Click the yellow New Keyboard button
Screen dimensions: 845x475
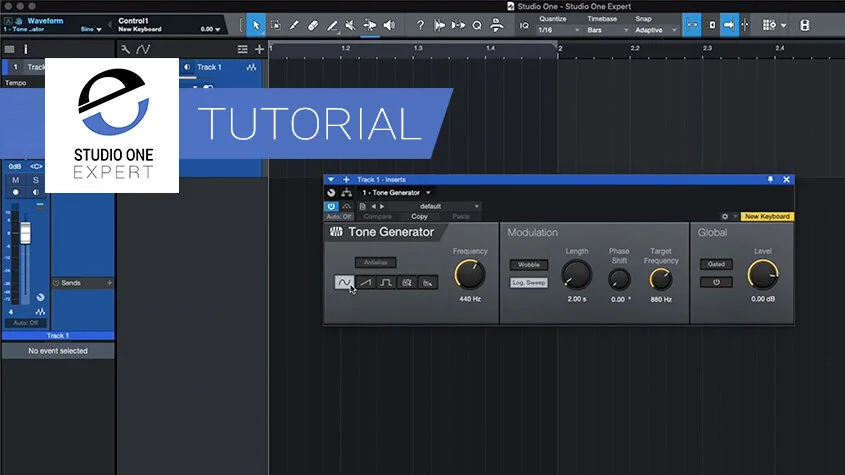(767, 216)
